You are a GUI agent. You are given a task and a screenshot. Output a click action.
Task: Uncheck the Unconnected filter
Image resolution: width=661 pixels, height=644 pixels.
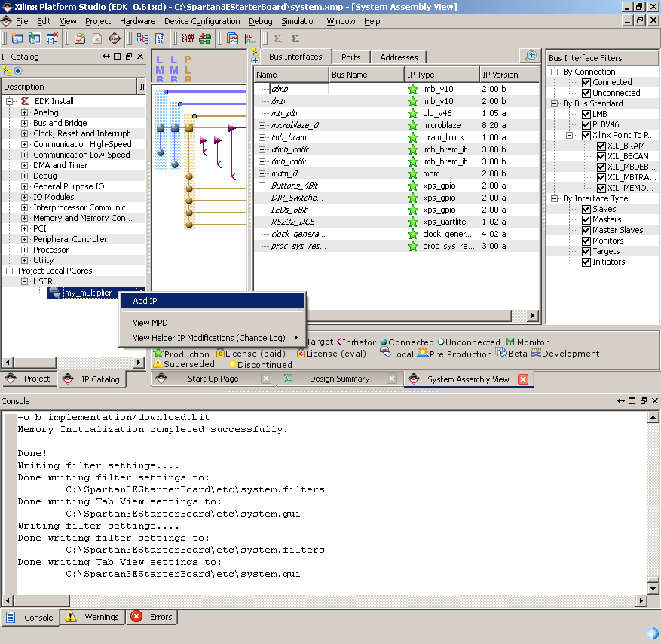tap(586, 94)
